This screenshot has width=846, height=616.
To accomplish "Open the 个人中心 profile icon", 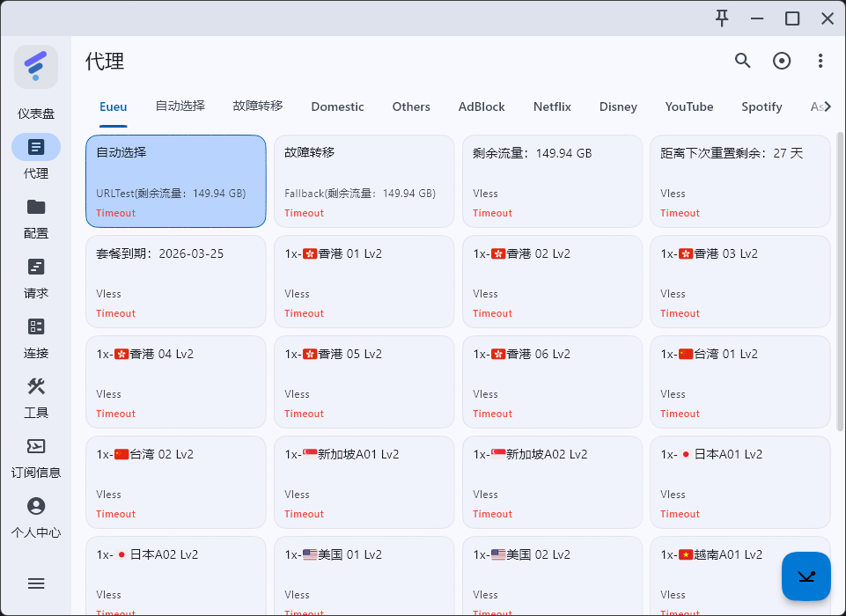I will 36,507.
